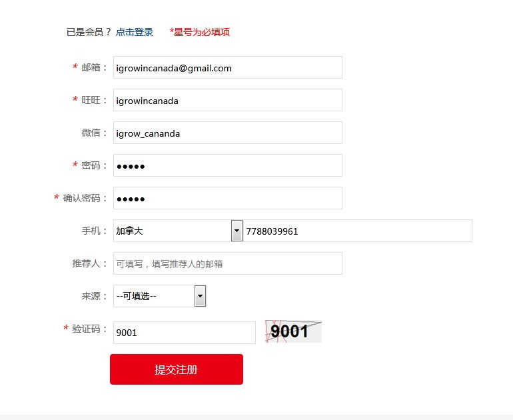Select the 确认密码 confirm password field
Image resolution: width=513 pixels, height=420 pixels.
tap(228, 199)
